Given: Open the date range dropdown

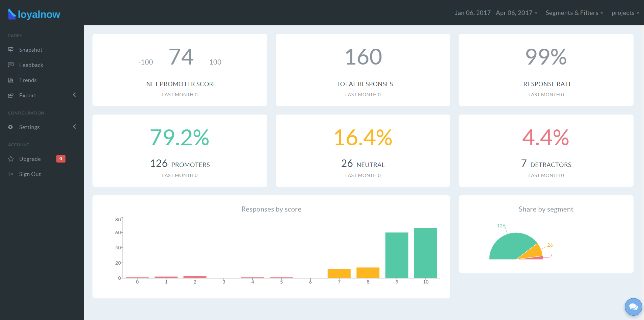Looking at the screenshot, I should click(496, 13).
